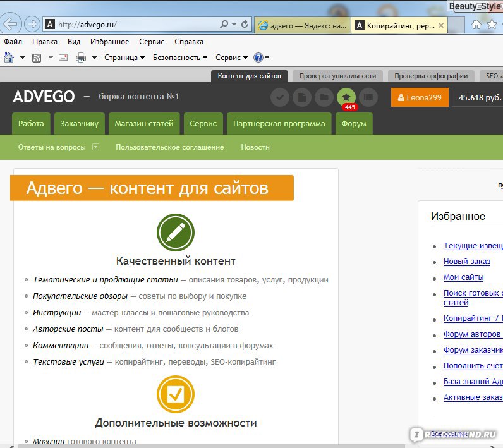Open Новый заказ favorites link
This screenshot has width=503, height=448.
click(x=467, y=262)
